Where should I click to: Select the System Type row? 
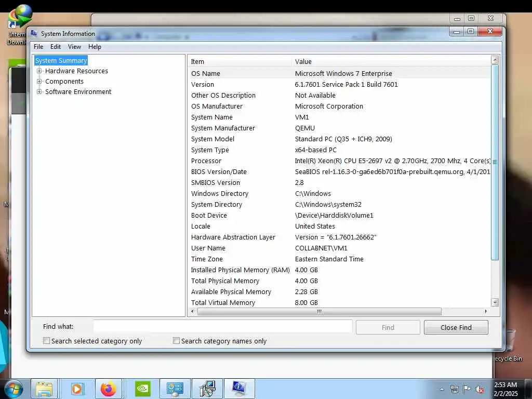point(340,150)
